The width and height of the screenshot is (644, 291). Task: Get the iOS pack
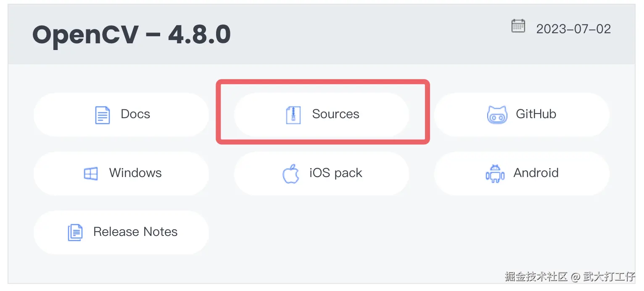[x=322, y=173]
